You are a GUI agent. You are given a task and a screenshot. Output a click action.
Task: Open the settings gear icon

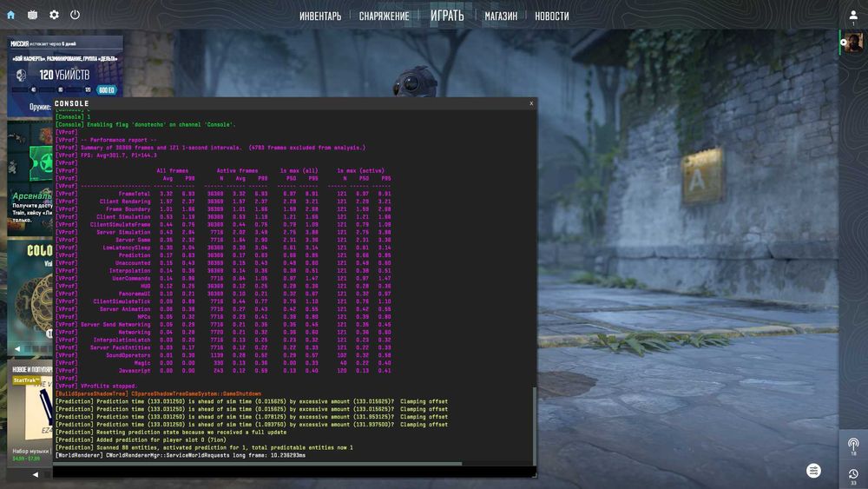tap(54, 15)
